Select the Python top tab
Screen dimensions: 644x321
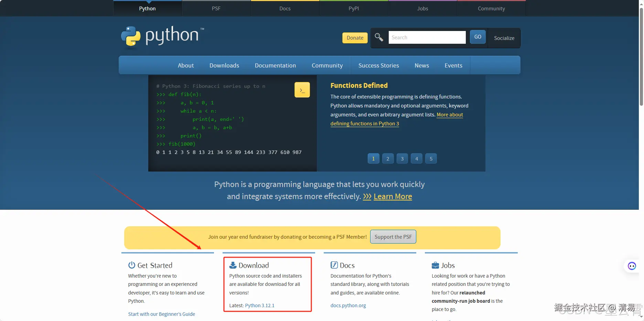pos(147,8)
